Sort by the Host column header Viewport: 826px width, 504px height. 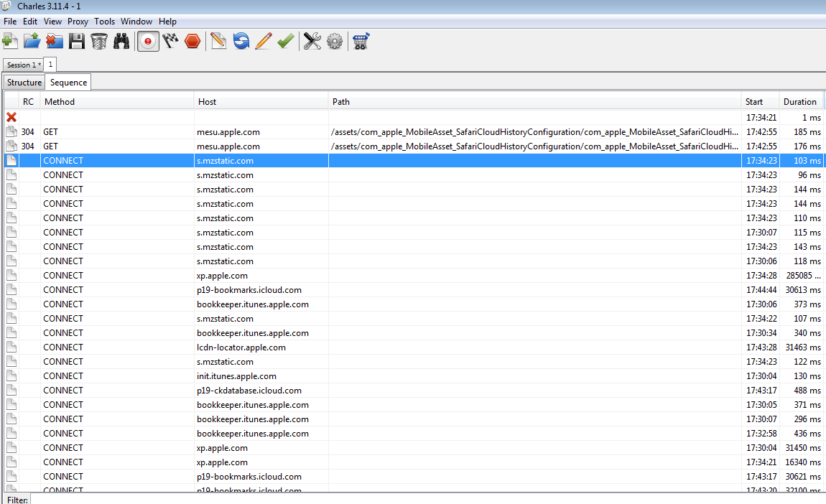coord(261,102)
